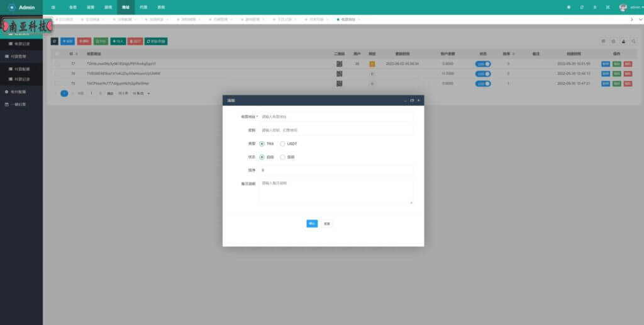The width and height of the screenshot is (644, 325).
Task: Click the search icon above the table
Action: (634, 41)
